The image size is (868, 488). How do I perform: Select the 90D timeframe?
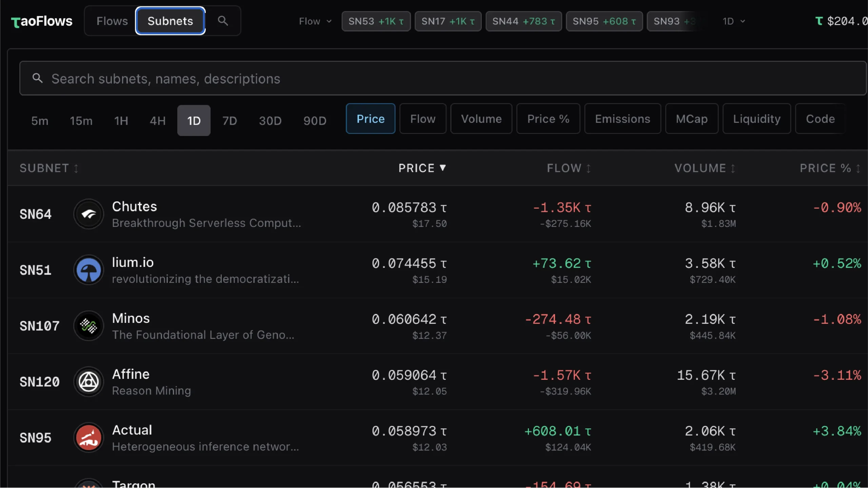click(315, 121)
